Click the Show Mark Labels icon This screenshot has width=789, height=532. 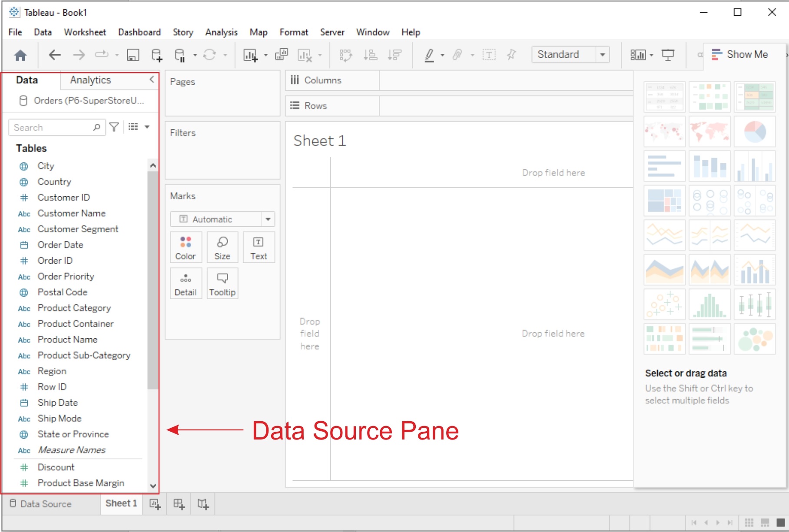coord(489,55)
